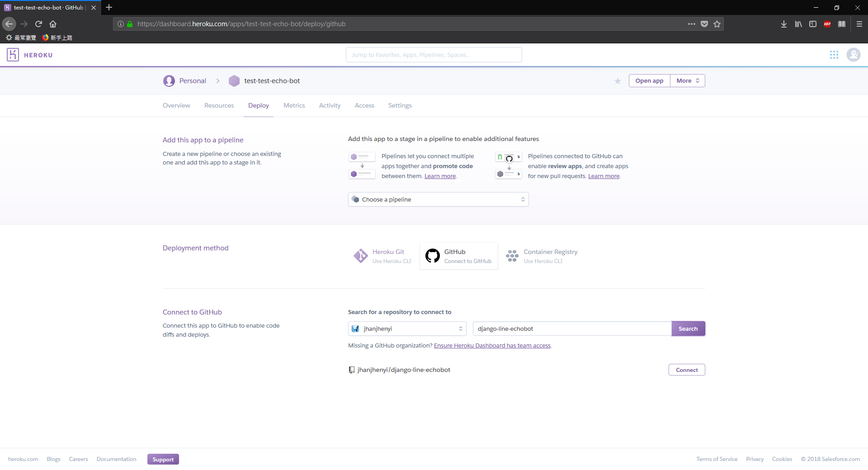Viewport: 868px width, 470px height.
Task: Select the GitHub octocat deployment icon
Action: 433,256
